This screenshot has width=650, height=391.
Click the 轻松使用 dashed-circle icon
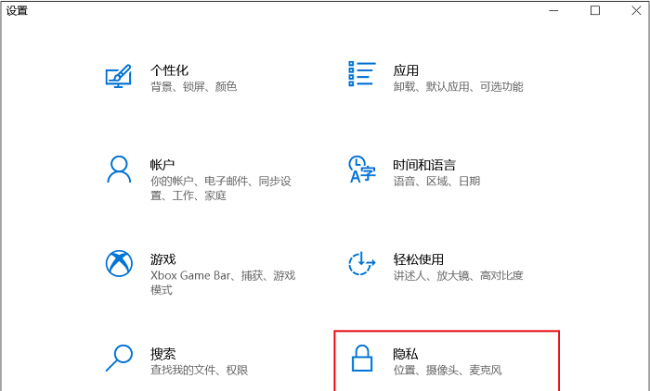pyautogui.click(x=362, y=263)
